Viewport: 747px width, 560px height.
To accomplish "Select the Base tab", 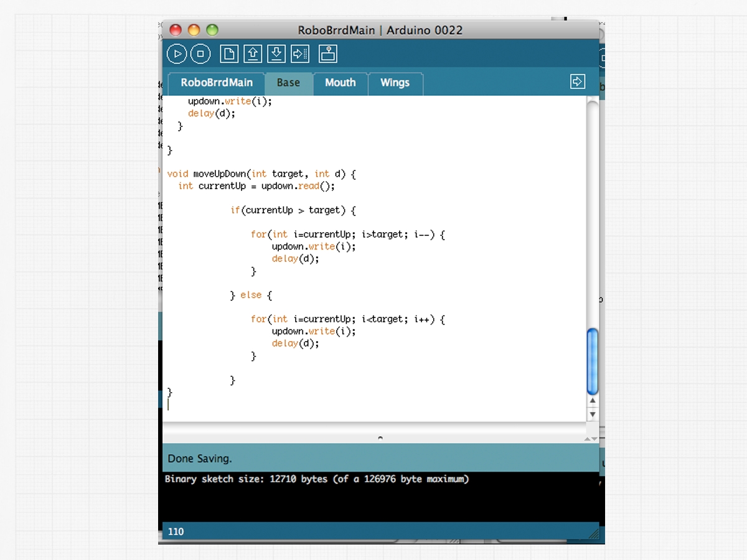I will 288,83.
